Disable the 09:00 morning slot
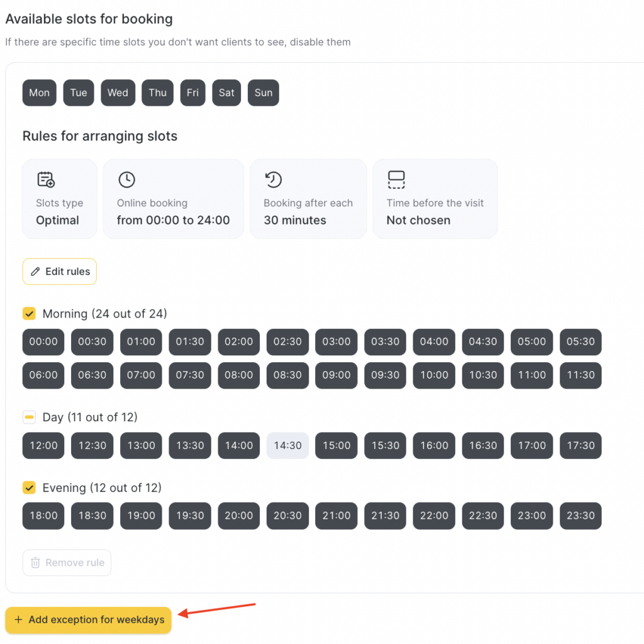The height and width of the screenshot is (644, 644). pos(336,375)
